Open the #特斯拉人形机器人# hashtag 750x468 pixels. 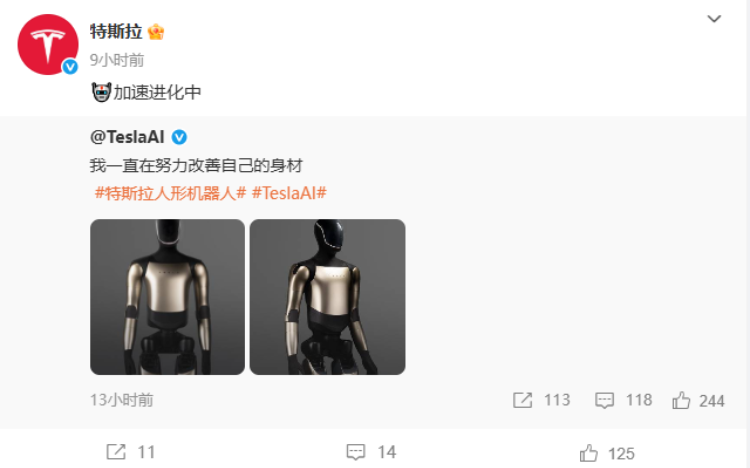point(170,193)
